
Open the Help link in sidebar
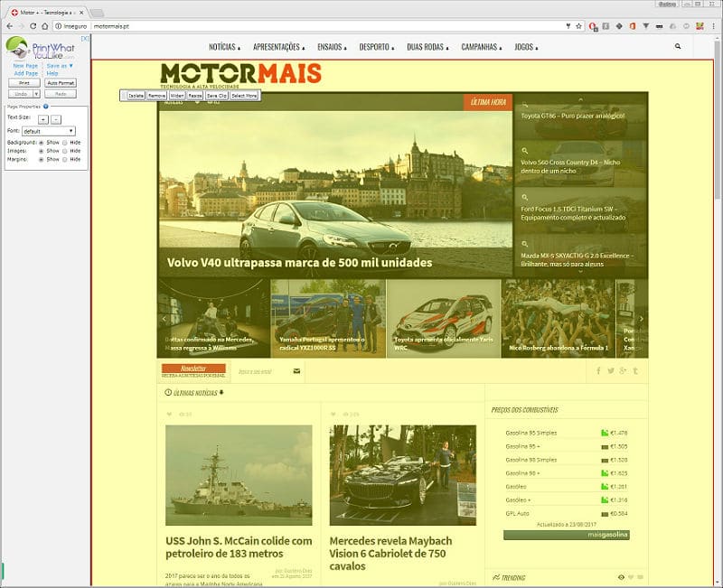pyautogui.click(x=52, y=73)
